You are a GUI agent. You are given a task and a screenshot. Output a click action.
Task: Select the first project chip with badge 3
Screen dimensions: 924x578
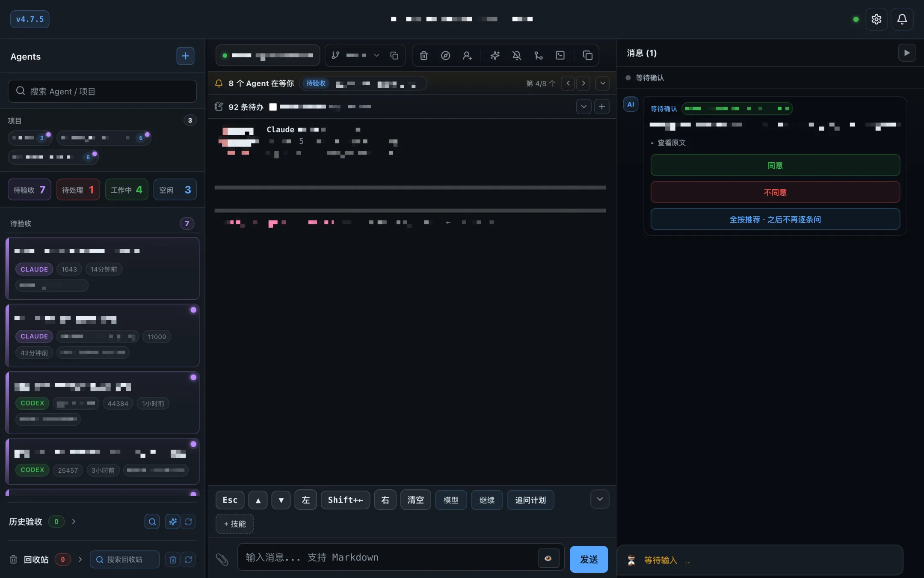click(x=30, y=138)
